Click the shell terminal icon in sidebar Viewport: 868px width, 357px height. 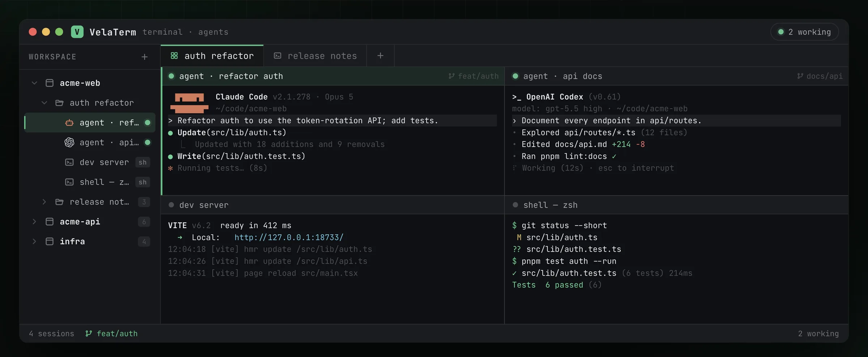pos(69,182)
